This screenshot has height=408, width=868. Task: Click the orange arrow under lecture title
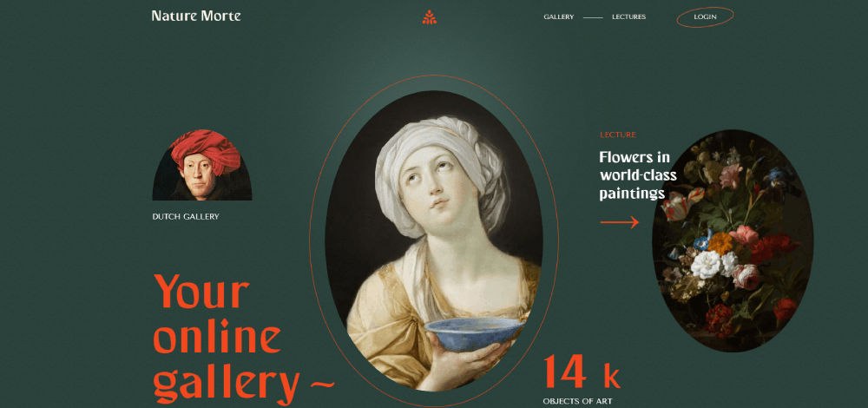coord(620,222)
